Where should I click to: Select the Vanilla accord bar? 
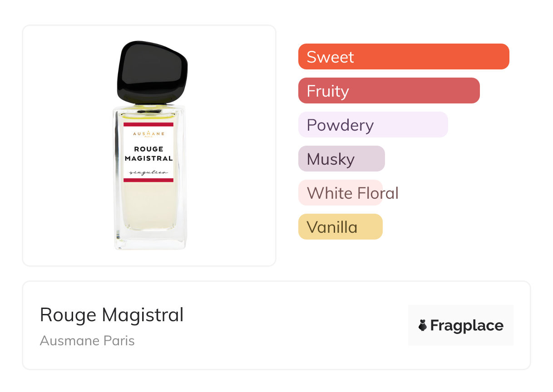(x=340, y=227)
